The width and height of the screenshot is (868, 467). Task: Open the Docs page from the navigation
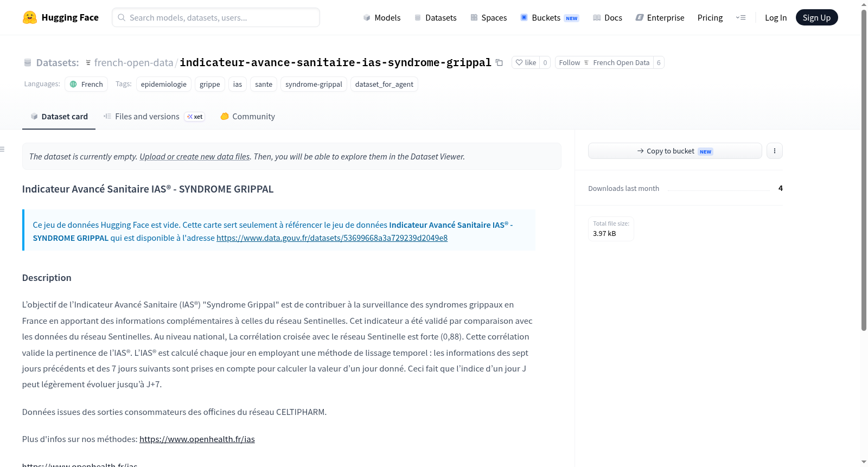[608, 17]
